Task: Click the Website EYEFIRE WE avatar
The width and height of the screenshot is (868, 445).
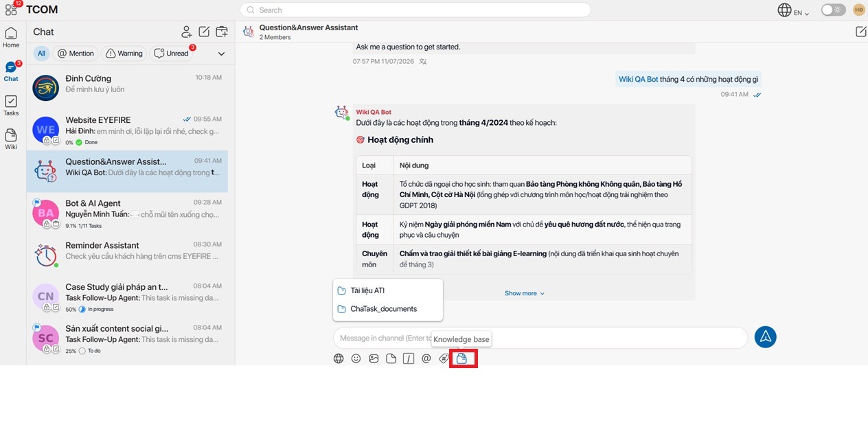Action: coord(46,130)
